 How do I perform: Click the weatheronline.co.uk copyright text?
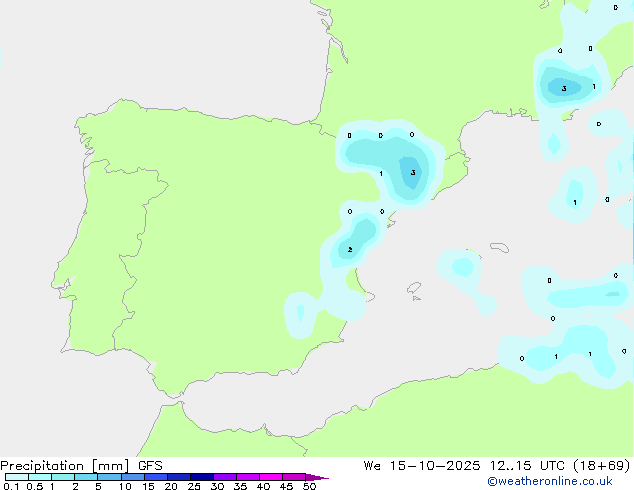550,481
